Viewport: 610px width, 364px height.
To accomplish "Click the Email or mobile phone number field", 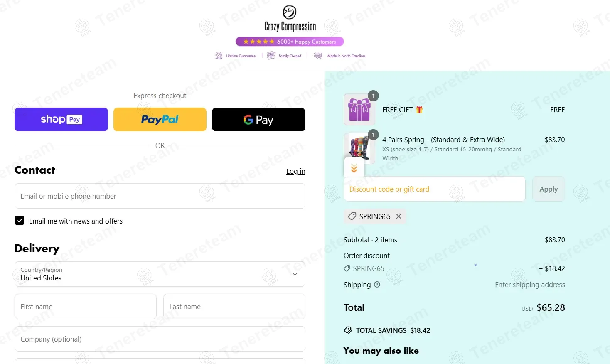I will [x=160, y=196].
